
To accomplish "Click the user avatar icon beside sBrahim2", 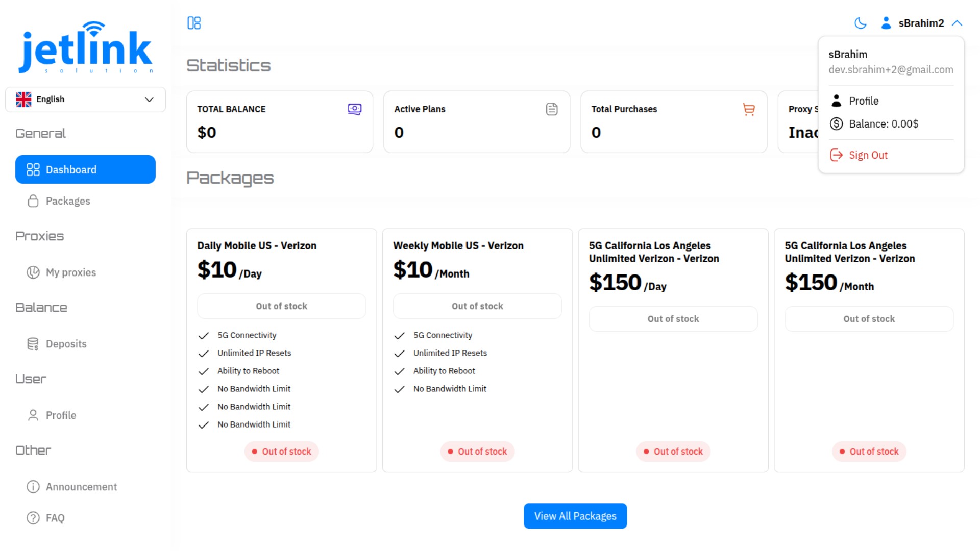I will [886, 23].
